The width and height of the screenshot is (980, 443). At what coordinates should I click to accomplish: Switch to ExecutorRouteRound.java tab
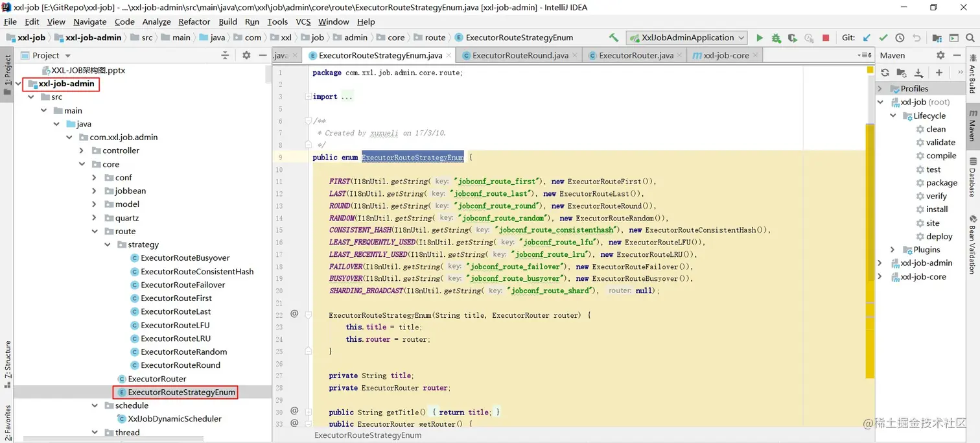519,56
